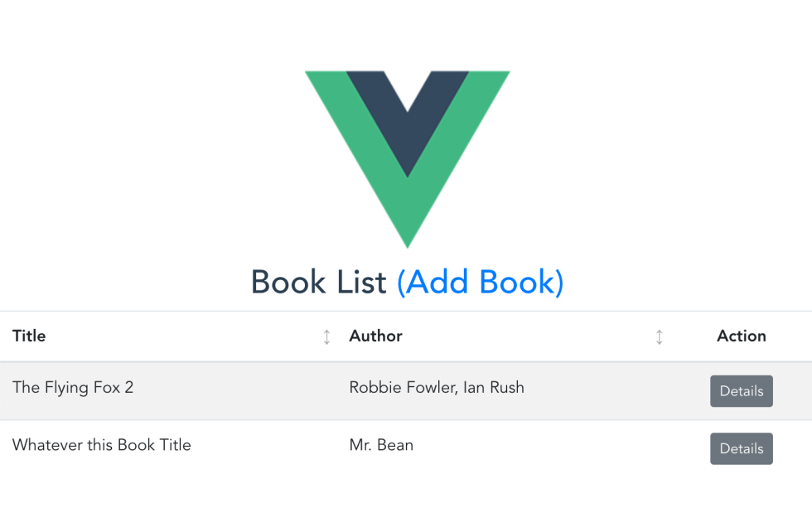Sort the table by Title header label
Viewport: 812px width, 513px height.
[x=29, y=336]
